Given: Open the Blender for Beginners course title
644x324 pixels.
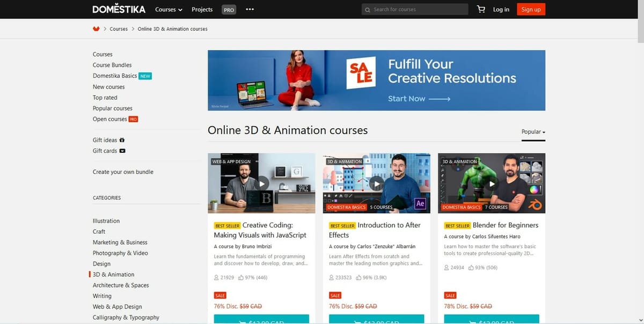Looking at the screenshot, I should point(506,225).
